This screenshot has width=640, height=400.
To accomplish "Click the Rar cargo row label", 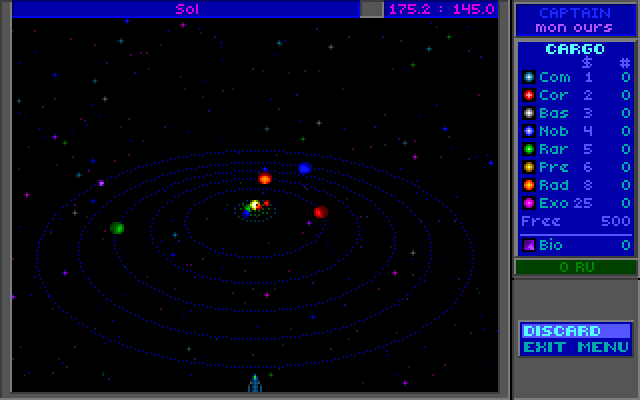I will pyautogui.click(x=553, y=149).
